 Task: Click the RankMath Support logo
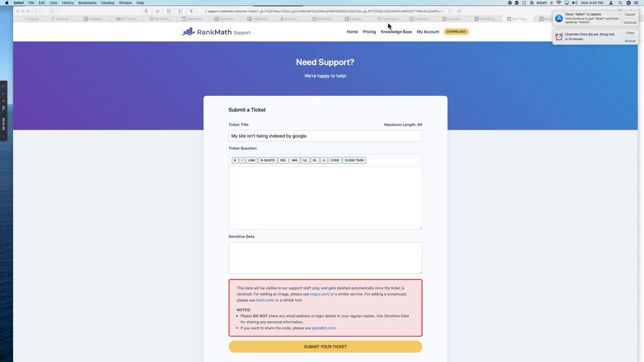[216, 32]
